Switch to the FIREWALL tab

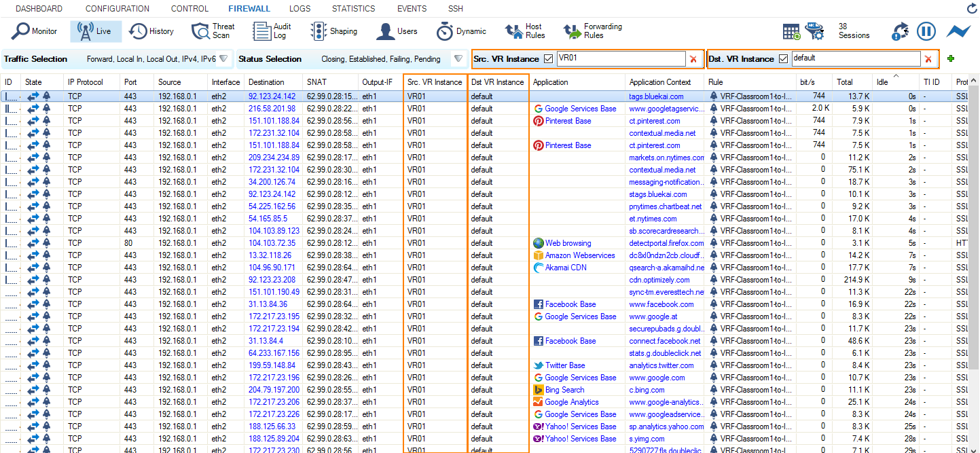click(249, 8)
